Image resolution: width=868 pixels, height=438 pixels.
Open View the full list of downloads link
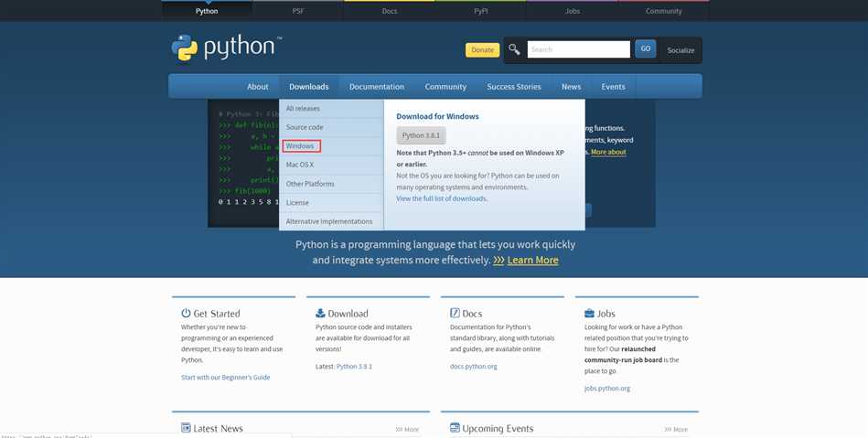click(x=442, y=198)
